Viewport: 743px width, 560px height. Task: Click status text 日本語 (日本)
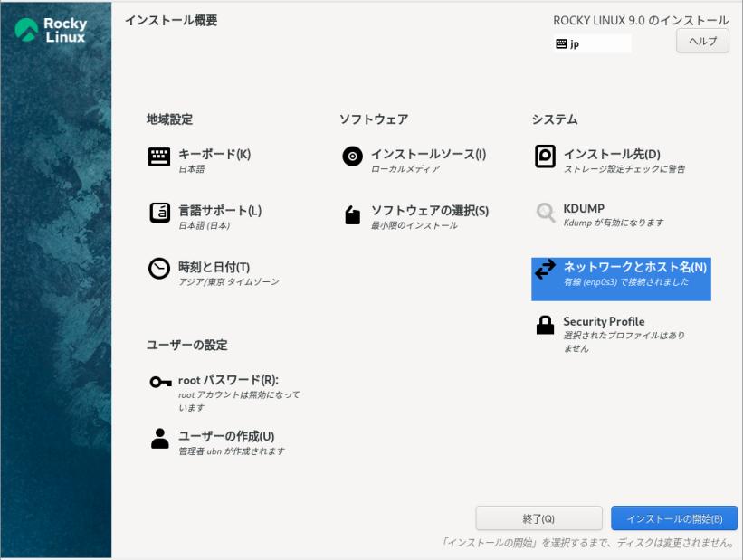[x=205, y=225]
